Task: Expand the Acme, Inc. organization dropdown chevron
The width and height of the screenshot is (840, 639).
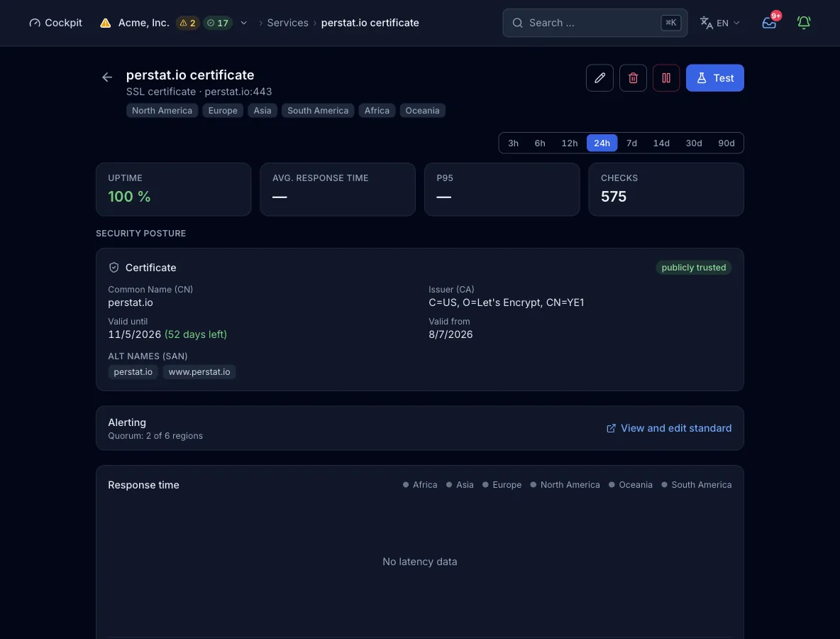Action: click(244, 23)
